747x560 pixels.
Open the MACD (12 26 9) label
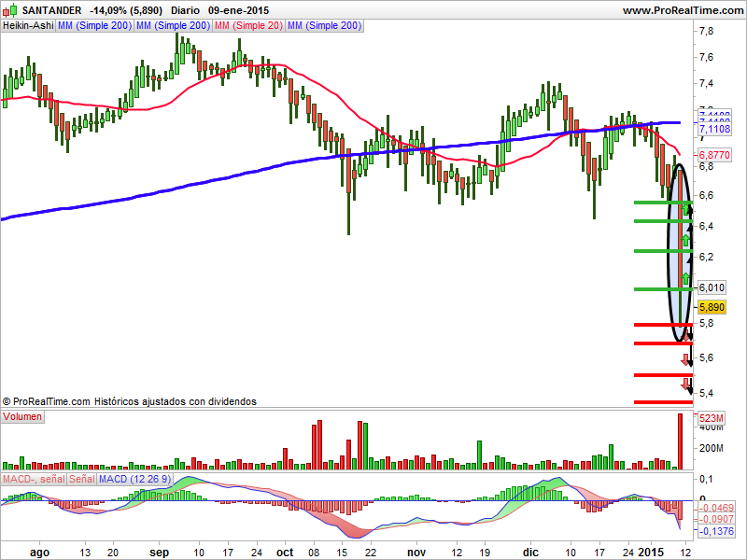click(134, 479)
